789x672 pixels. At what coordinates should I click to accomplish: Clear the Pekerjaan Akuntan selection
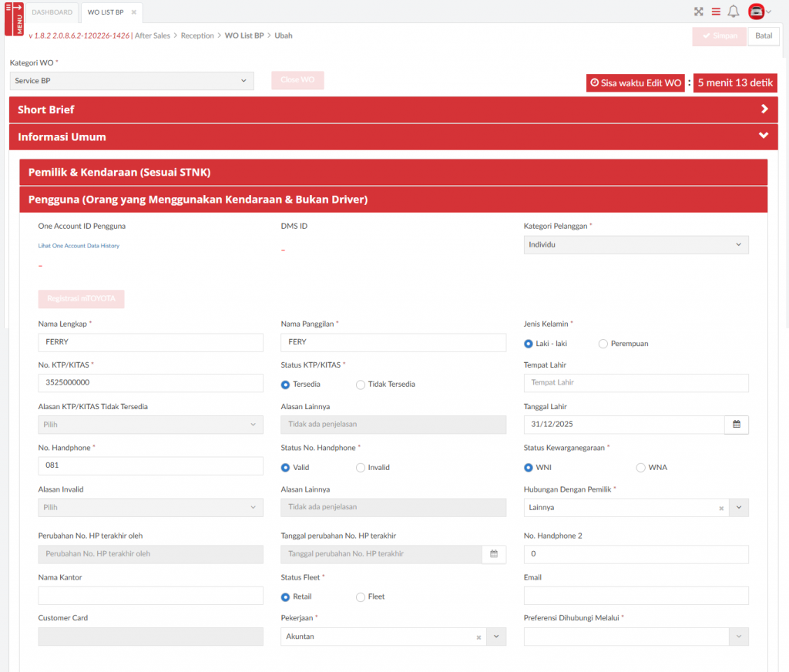tap(478, 637)
